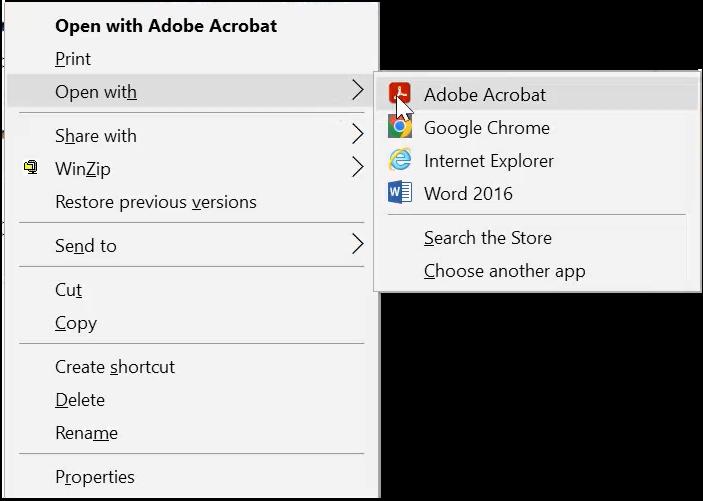Choose Cut from the context menu
The width and height of the screenshot is (703, 501).
pos(68,290)
